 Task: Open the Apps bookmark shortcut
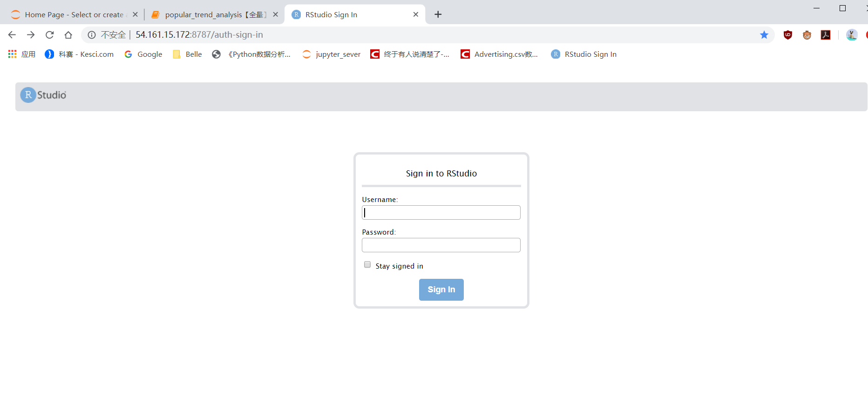(22, 54)
